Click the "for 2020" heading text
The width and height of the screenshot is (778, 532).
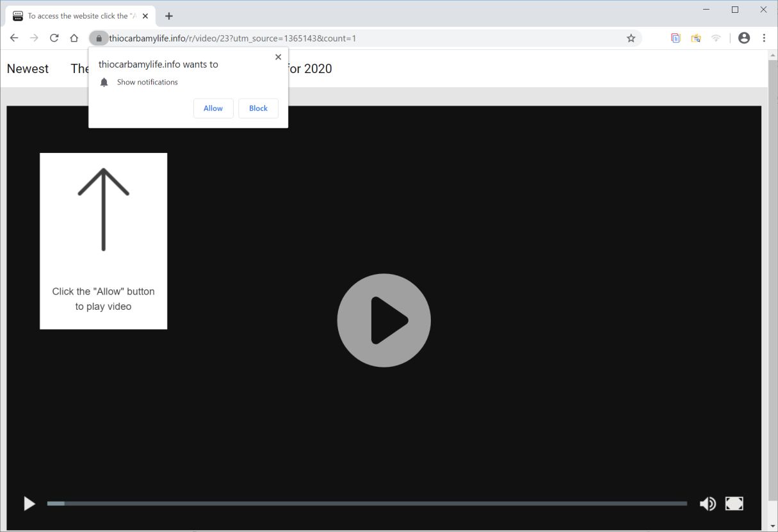(x=311, y=69)
